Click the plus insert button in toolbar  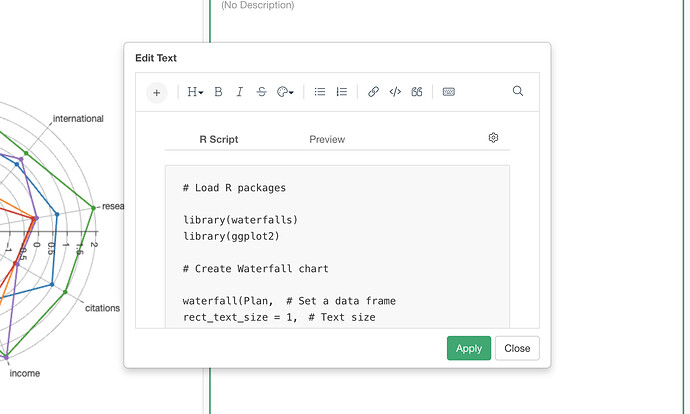click(x=156, y=92)
